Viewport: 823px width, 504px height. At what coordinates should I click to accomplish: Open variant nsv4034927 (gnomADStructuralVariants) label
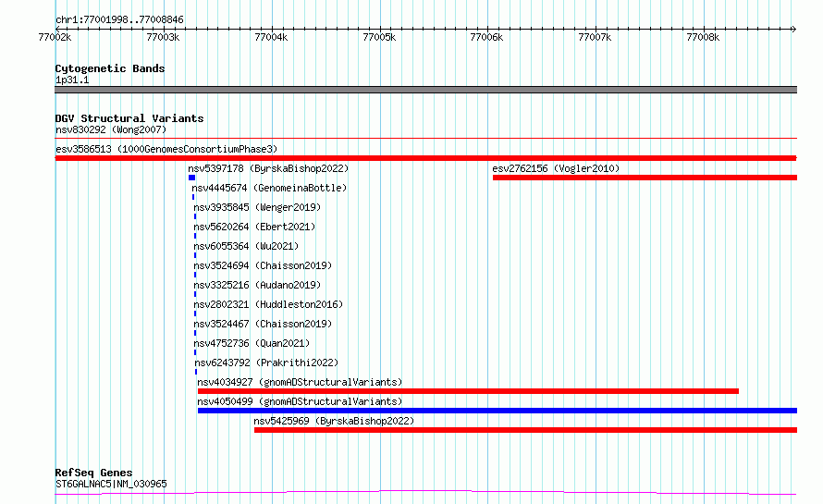click(300, 382)
